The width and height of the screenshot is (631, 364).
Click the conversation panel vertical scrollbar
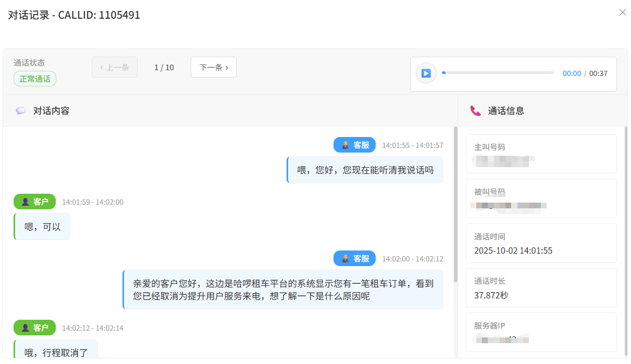455,204
